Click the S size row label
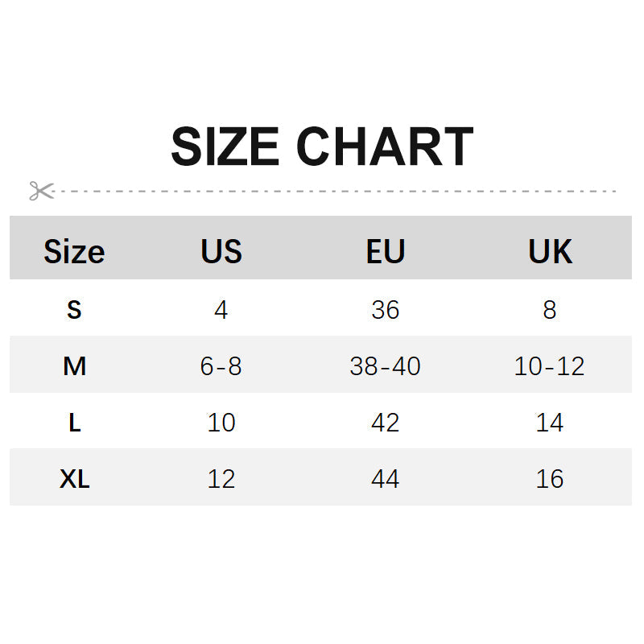The image size is (644, 644). coord(74,310)
